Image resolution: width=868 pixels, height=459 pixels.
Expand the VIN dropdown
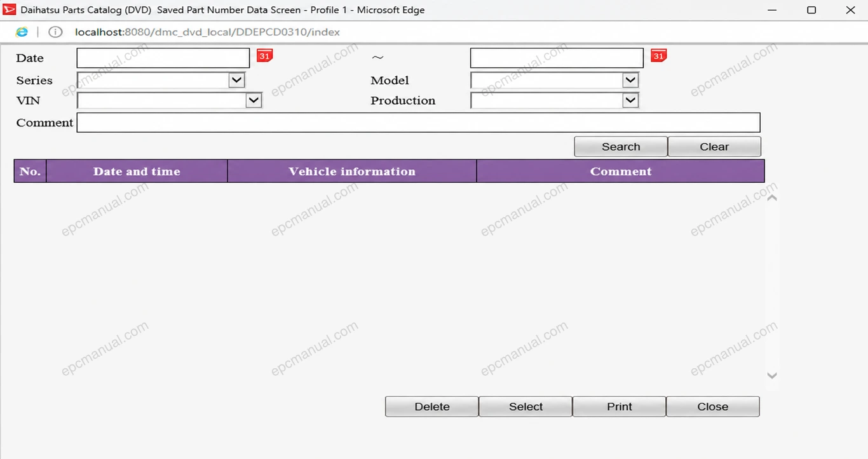tap(254, 100)
